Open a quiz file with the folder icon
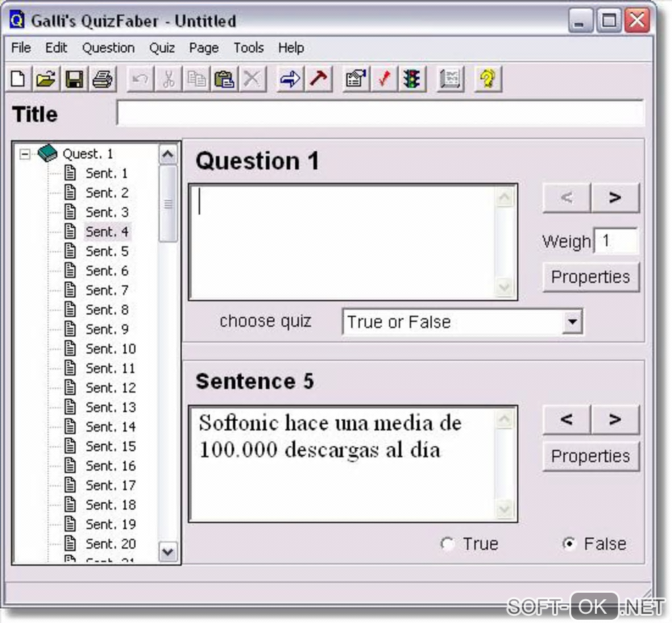 point(45,80)
